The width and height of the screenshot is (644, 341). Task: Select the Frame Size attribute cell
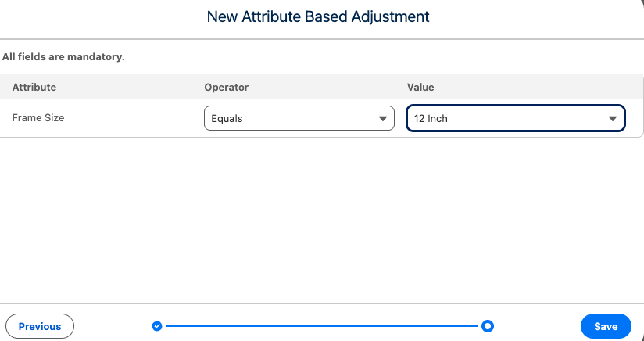click(38, 118)
